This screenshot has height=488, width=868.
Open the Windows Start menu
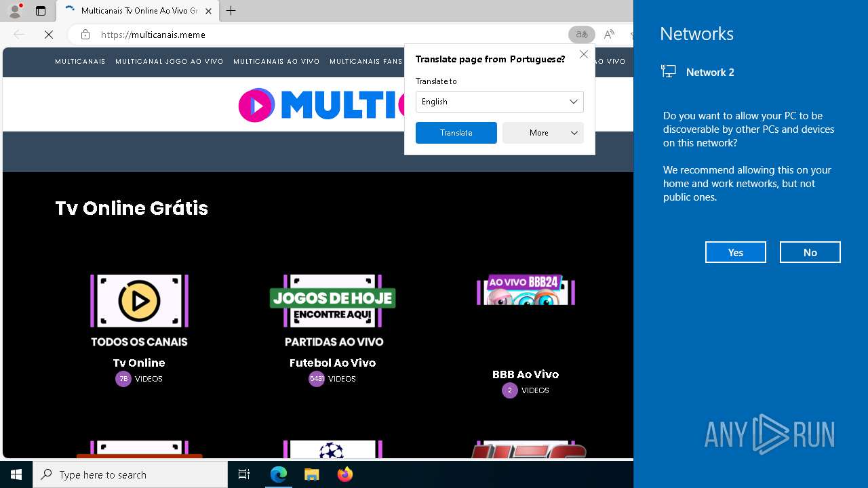pos(16,474)
